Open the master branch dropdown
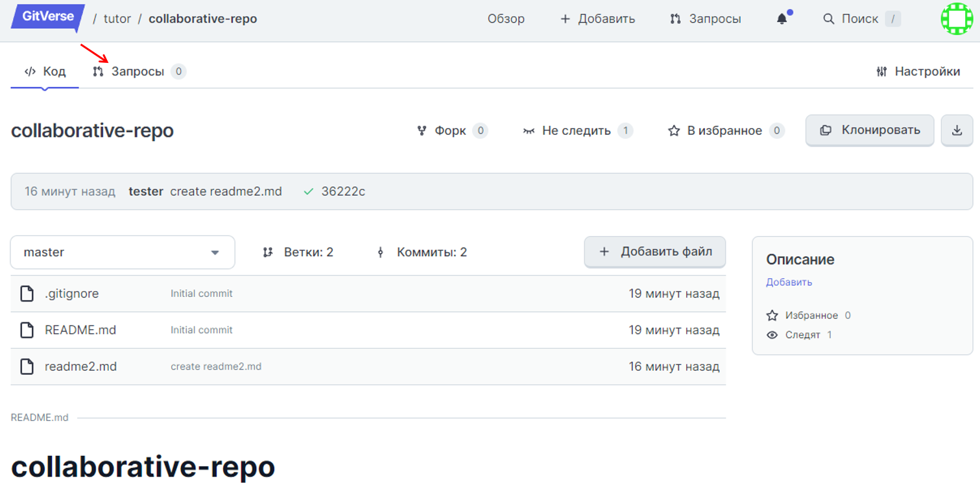 click(123, 252)
